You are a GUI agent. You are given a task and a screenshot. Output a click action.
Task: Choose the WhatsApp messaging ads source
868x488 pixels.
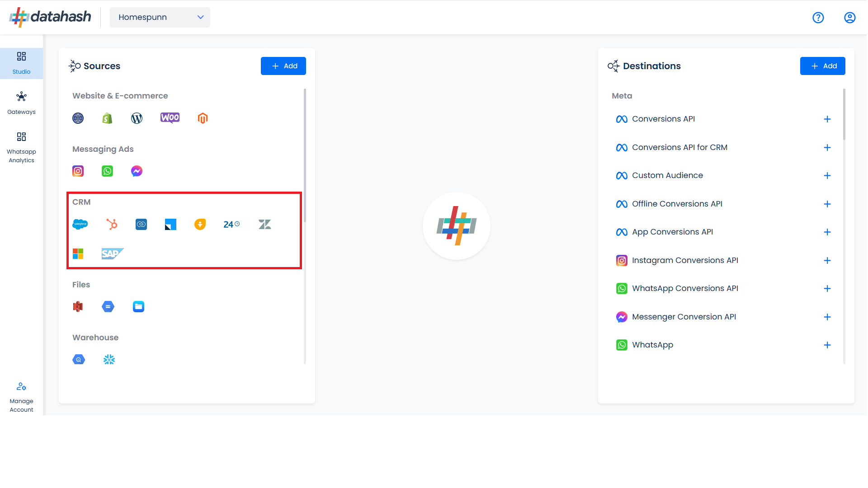click(x=107, y=171)
